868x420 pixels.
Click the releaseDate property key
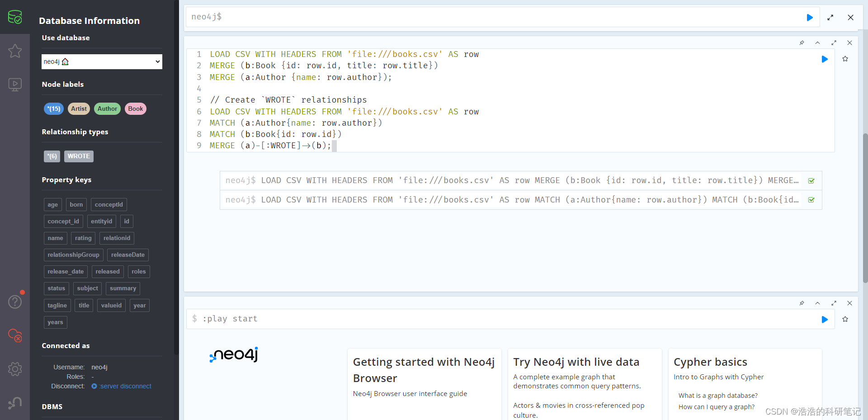click(x=128, y=255)
